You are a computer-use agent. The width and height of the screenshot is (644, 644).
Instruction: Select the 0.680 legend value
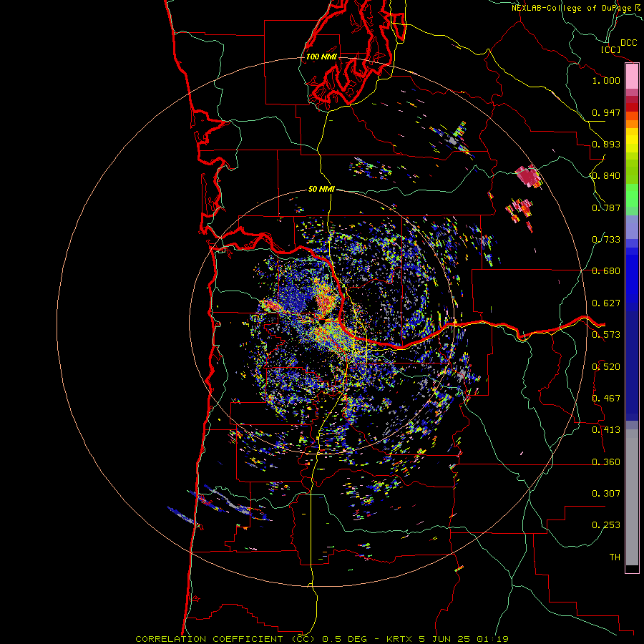tap(606, 271)
